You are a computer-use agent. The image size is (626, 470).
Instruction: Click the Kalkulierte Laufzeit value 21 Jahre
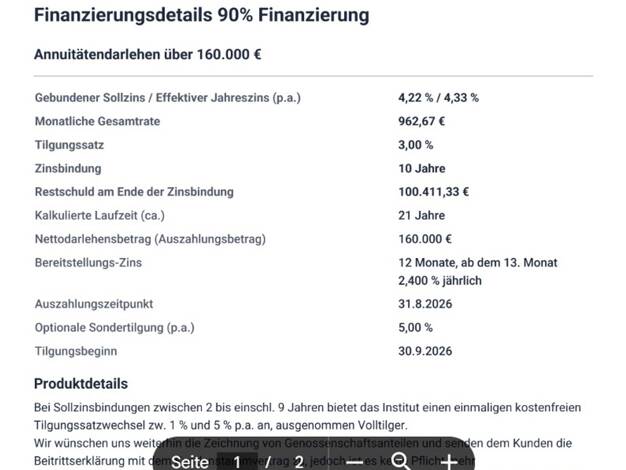(x=422, y=216)
